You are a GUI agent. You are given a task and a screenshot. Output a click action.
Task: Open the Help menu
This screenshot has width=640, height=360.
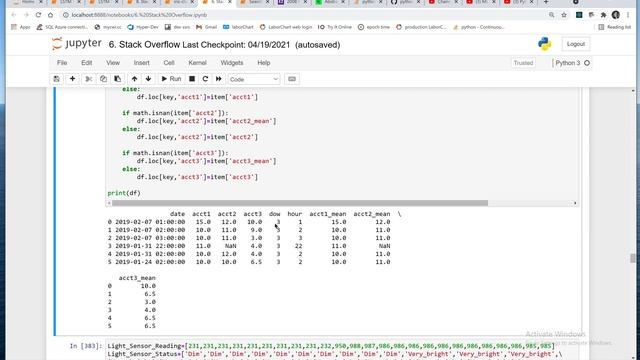tap(264, 63)
